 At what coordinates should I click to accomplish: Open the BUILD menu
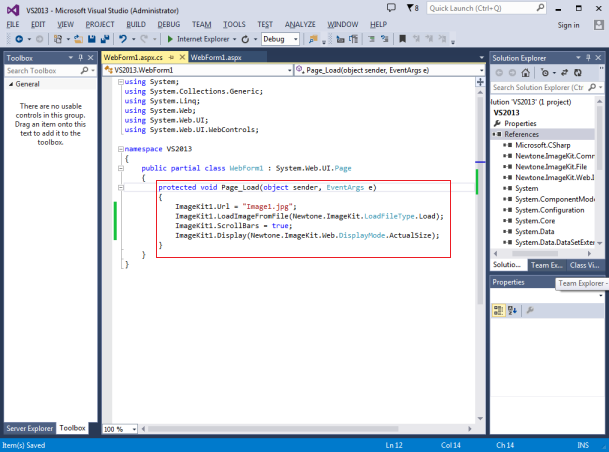(136, 24)
